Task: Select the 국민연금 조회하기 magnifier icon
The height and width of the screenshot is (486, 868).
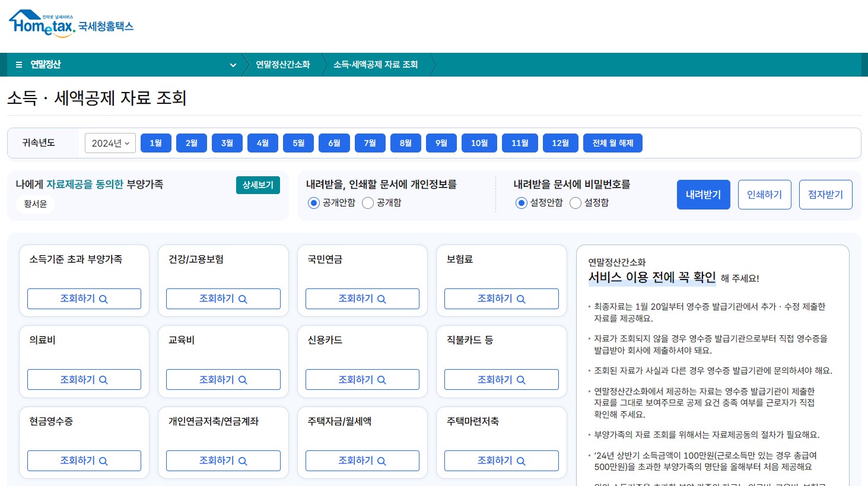Action: (381, 298)
